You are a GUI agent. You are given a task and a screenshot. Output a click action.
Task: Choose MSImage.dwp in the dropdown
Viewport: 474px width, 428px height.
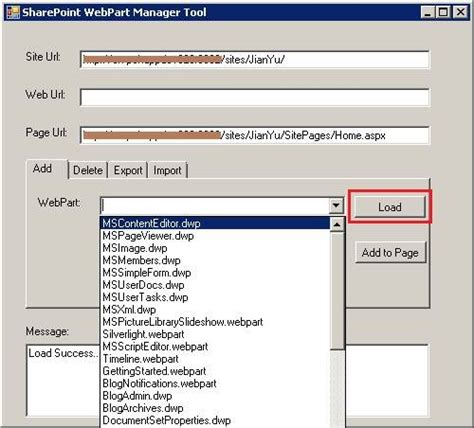click(215, 248)
